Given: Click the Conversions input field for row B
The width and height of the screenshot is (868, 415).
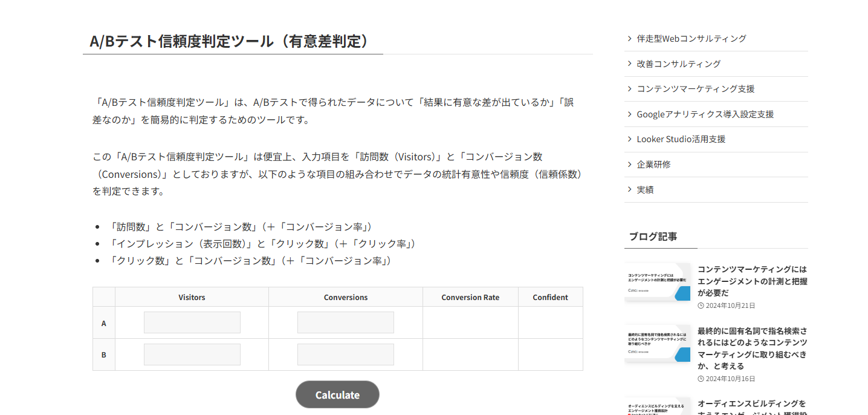Looking at the screenshot, I should (345, 354).
